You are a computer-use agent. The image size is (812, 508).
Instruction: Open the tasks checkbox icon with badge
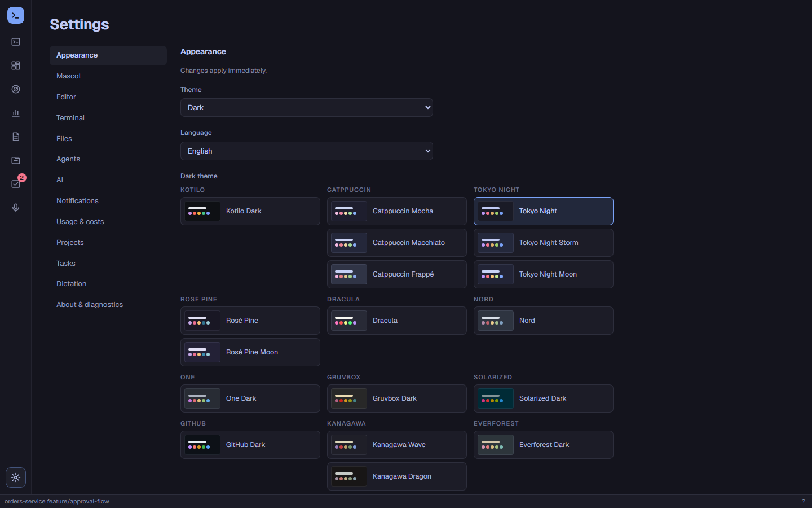tap(16, 184)
